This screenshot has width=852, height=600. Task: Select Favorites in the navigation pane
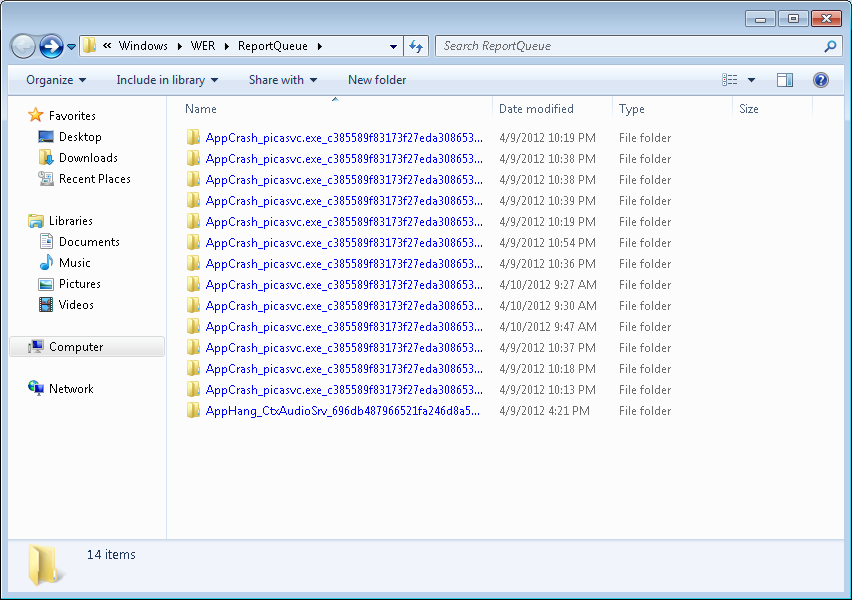[72, 116]
